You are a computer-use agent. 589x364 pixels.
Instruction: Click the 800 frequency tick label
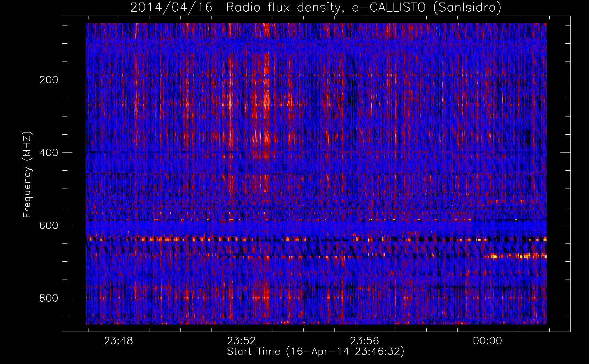click(48, 298)
